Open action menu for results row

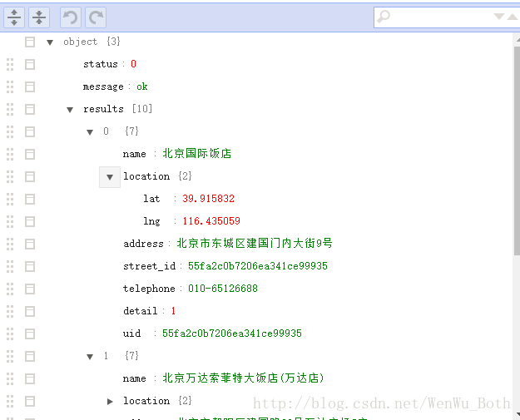tap(30, 110)
